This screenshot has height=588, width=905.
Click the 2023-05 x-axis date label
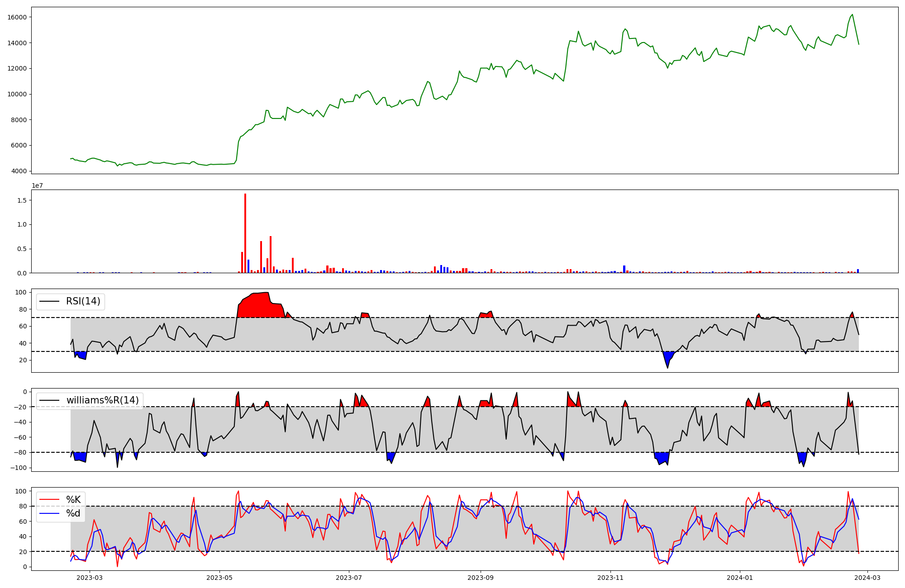[x=219, y=577]
